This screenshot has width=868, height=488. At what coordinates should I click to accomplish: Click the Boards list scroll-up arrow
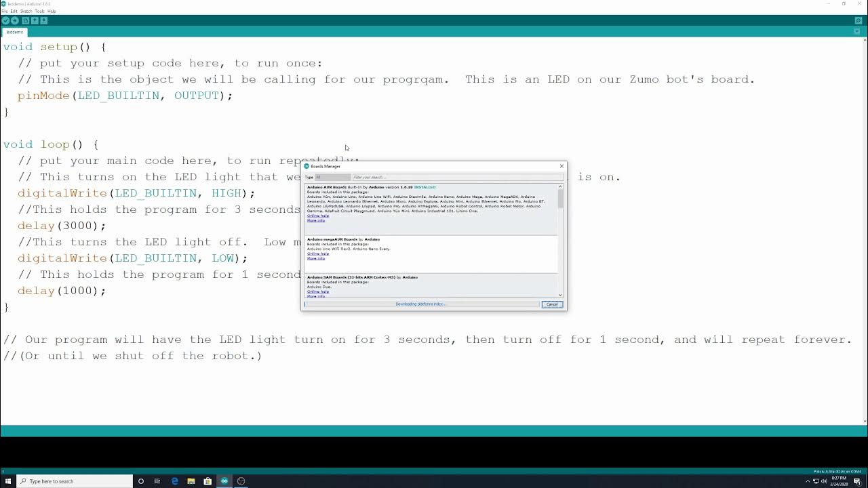(x=560, y=186)
